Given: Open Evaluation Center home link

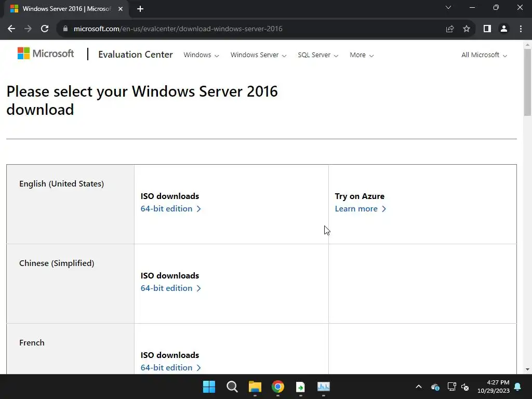Looking at the screenshot, I should (x=136, y=55).
